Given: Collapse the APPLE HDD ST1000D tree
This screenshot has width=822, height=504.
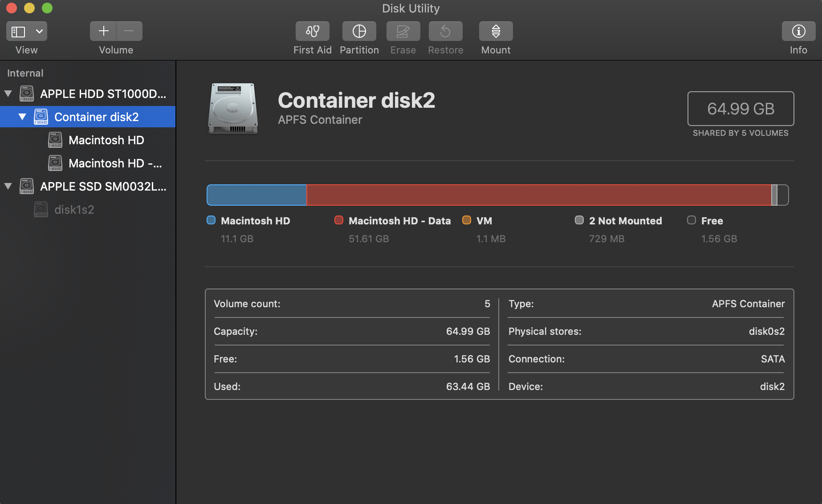Looking at the screenshot, I should point(8,93).
